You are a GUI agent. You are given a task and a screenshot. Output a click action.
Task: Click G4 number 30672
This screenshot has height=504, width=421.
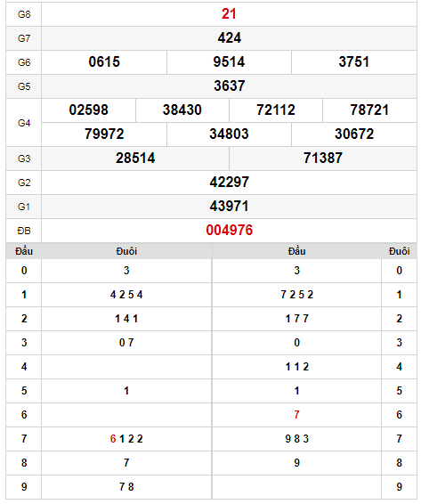354,134
